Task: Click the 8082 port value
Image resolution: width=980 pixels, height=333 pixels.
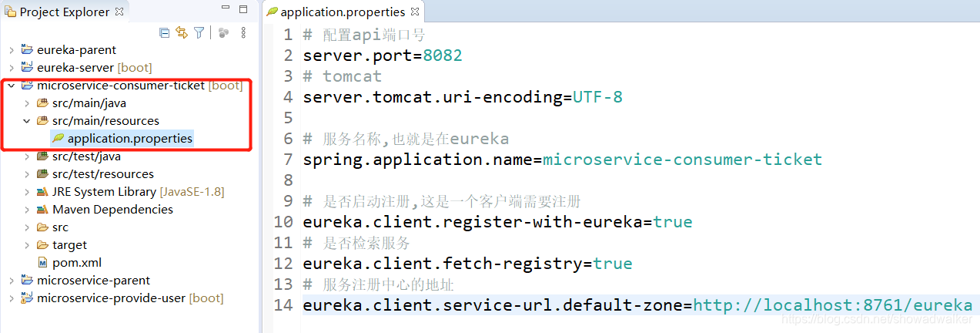Action: (443, 55)
